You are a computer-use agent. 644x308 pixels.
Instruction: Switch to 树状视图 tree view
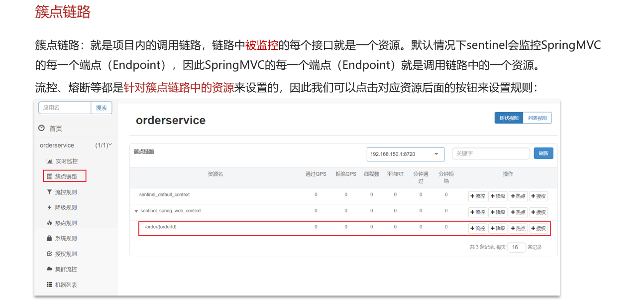tap(509, 118)
